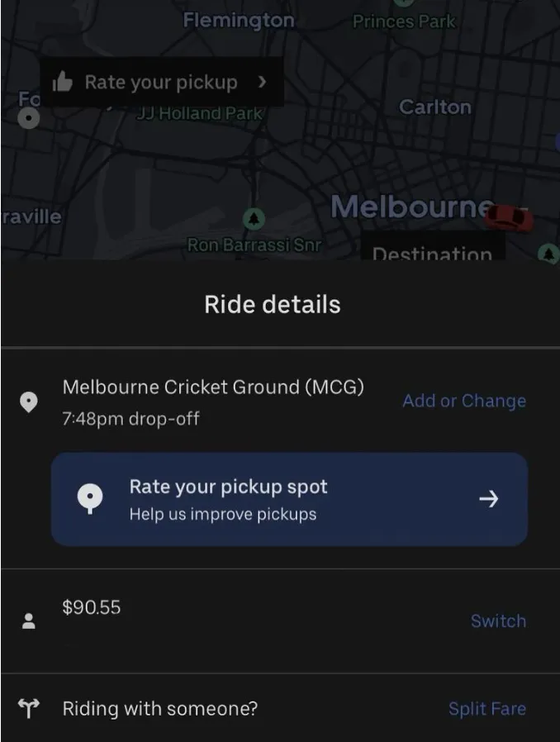Tap the Add or Change link
Screen dimensions: 560x742
click(x=464, y=401)
